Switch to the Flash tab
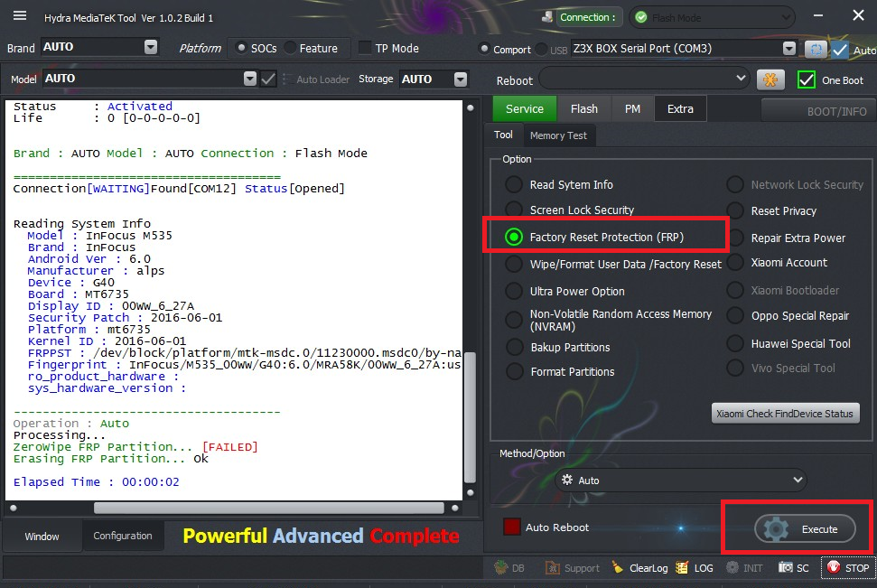This screenshot has width=877, height=588. click(x=584, y=108)
